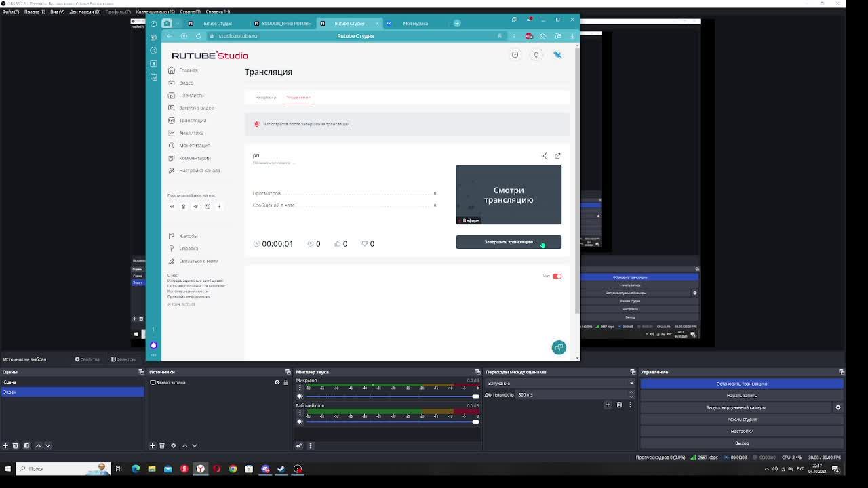Add a scene transition with plus icon

(608, 405)
